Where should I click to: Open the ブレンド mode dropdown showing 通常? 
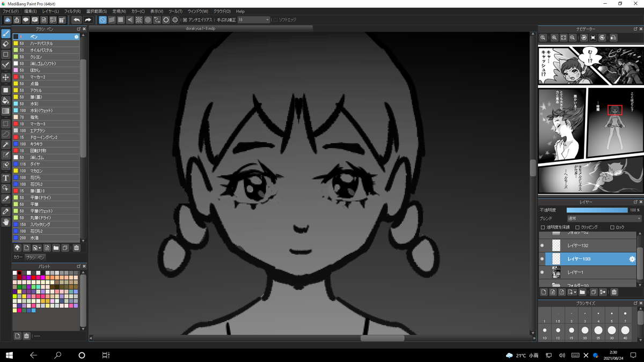point(604,219)
